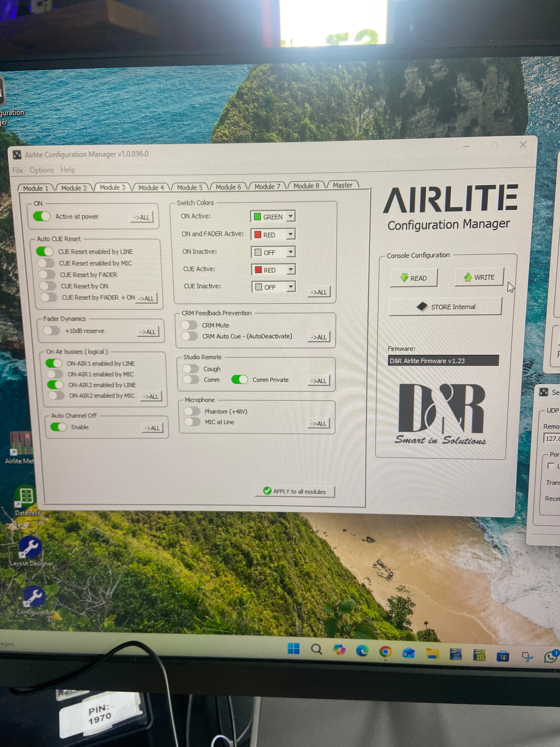The image size is (560, 747).
Task: Open the Windows Start menu
Action: (x=293, y=648)
